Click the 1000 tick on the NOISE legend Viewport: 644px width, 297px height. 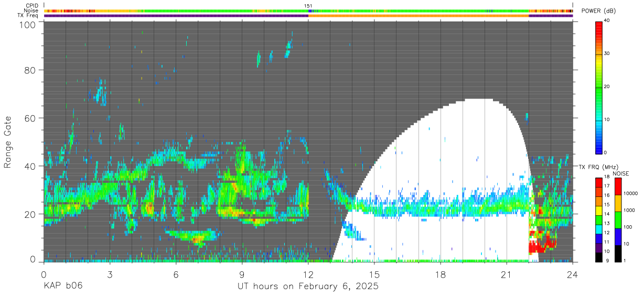click(629, 210)
